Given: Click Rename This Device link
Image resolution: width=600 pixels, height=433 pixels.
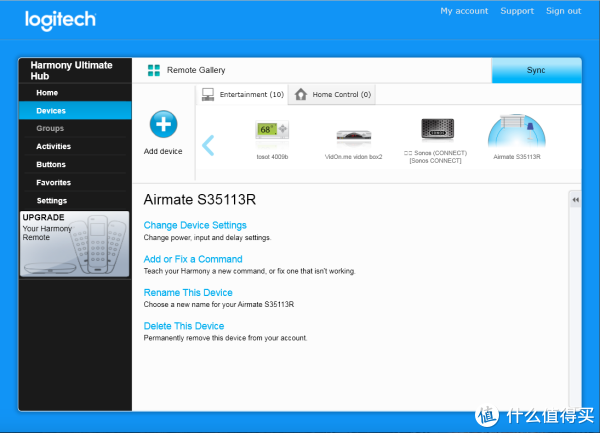Looking at the screenshot, I should 189,293.
